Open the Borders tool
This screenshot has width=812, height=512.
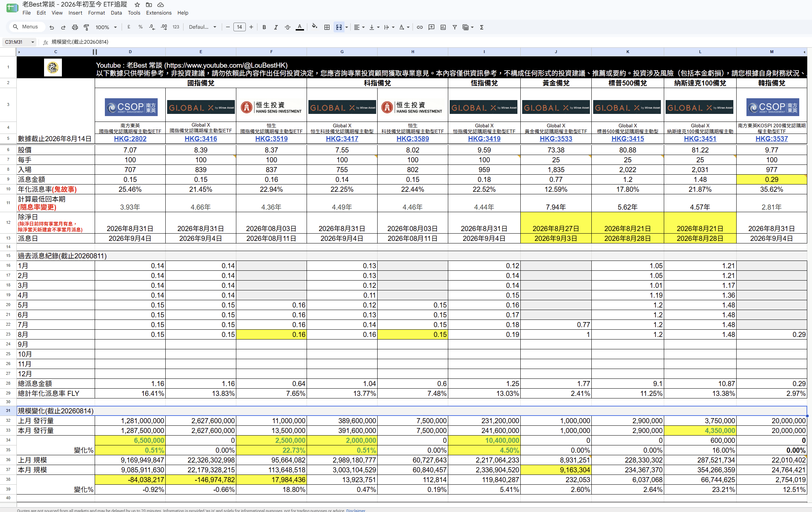(x=327, y=27)
